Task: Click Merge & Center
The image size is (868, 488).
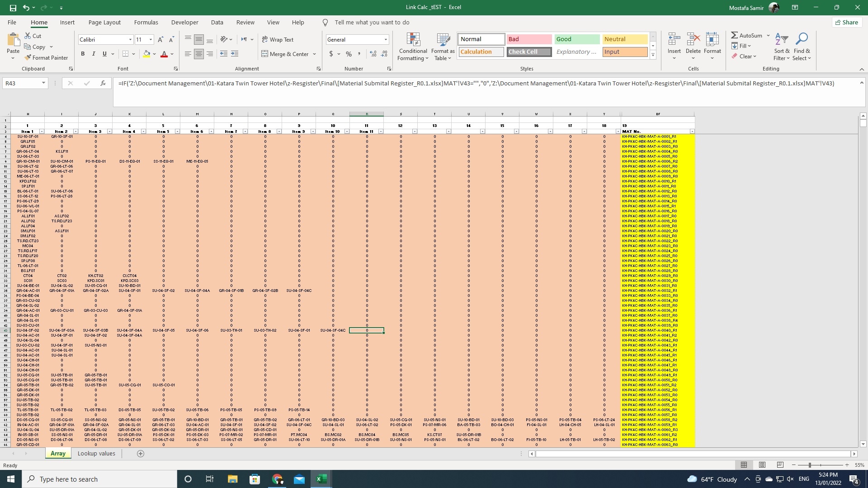Action: click(285, 54)
